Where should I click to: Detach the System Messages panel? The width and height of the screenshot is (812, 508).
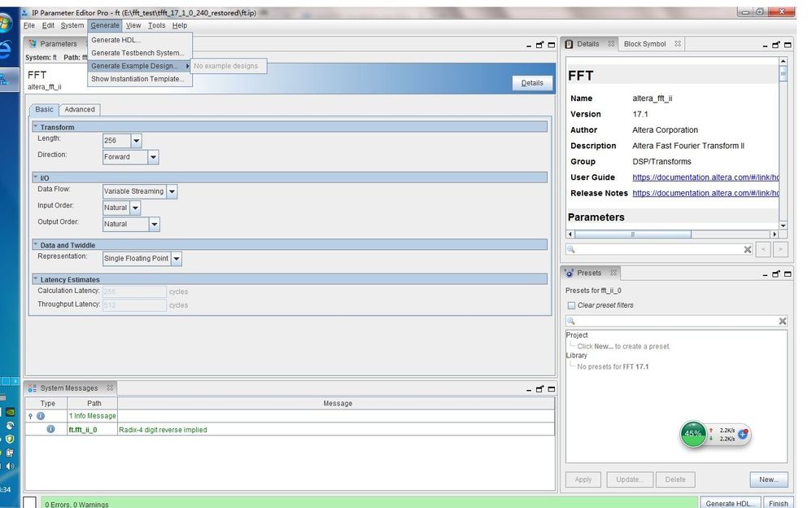[x=539, y=389]
